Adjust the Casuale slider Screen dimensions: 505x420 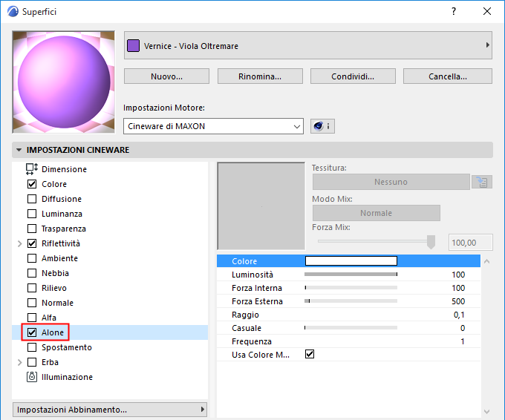coord(351,328)
